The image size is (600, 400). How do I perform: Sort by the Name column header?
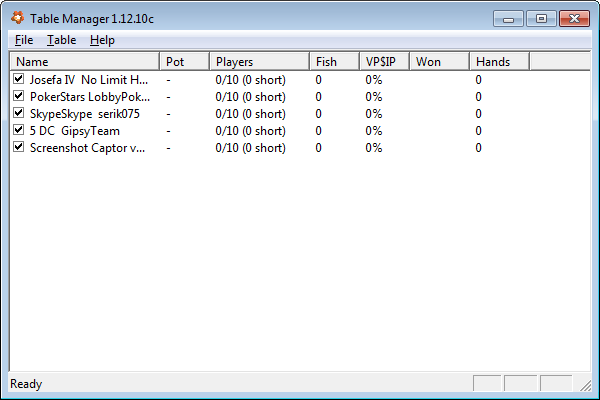[85, 62]
